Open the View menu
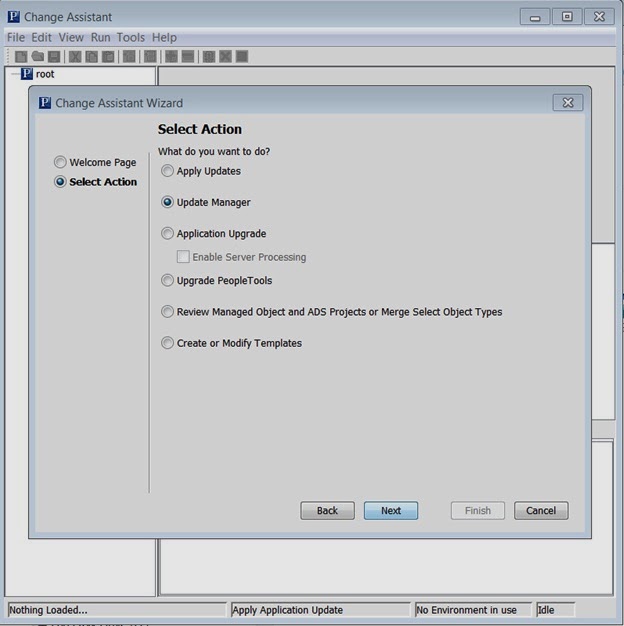 pyautogui.click(x=71, y=38)
